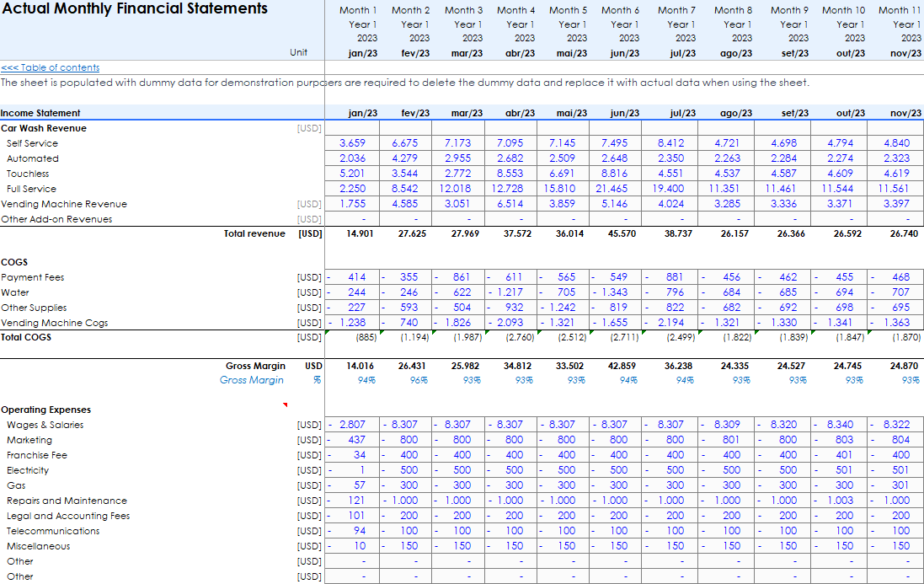Viewport: 924px width, 584px height.
Task: Click the Self Service value for jan/23
Action: point(353,143)
